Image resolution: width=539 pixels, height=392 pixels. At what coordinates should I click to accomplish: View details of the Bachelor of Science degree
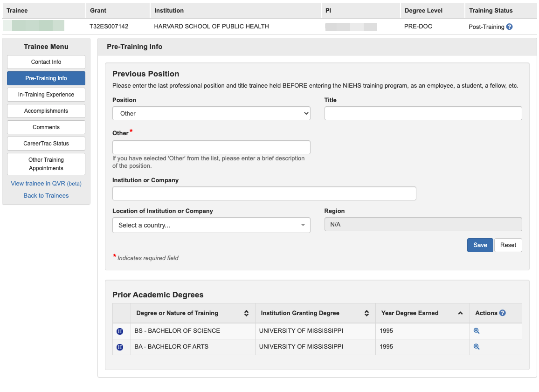click(477, 331)
